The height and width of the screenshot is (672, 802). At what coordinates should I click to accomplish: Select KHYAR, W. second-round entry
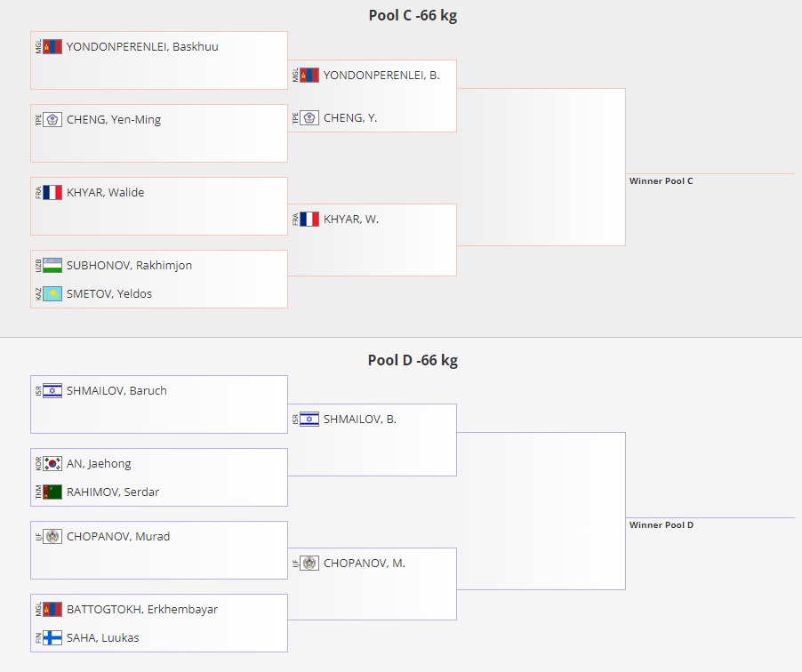351,219
